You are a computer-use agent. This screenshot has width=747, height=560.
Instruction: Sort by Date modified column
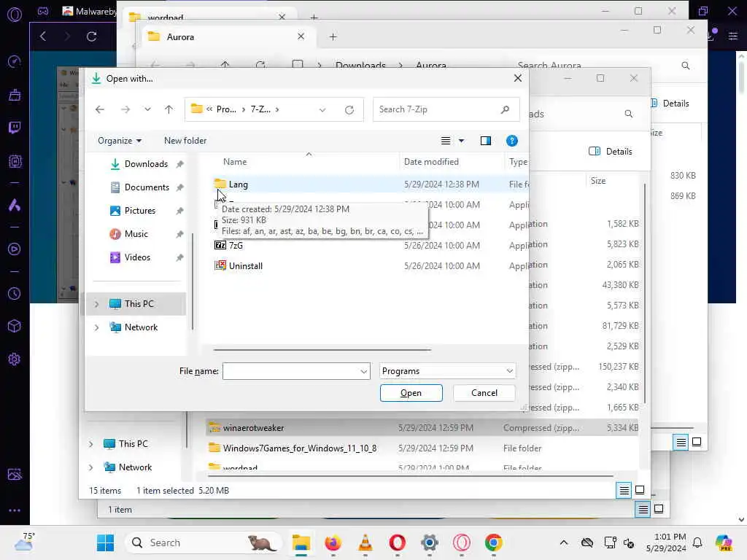tap(431, 162)
